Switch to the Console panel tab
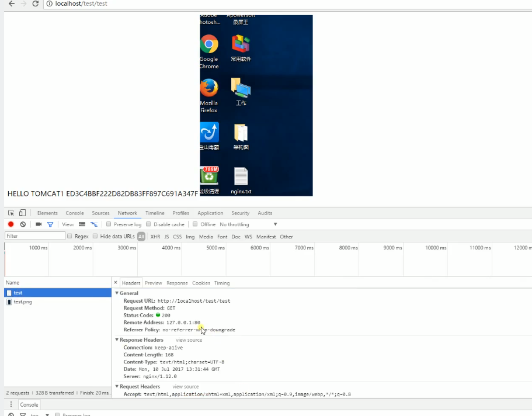532x416 pixels. pyautogui.click(x=75, y=213)
